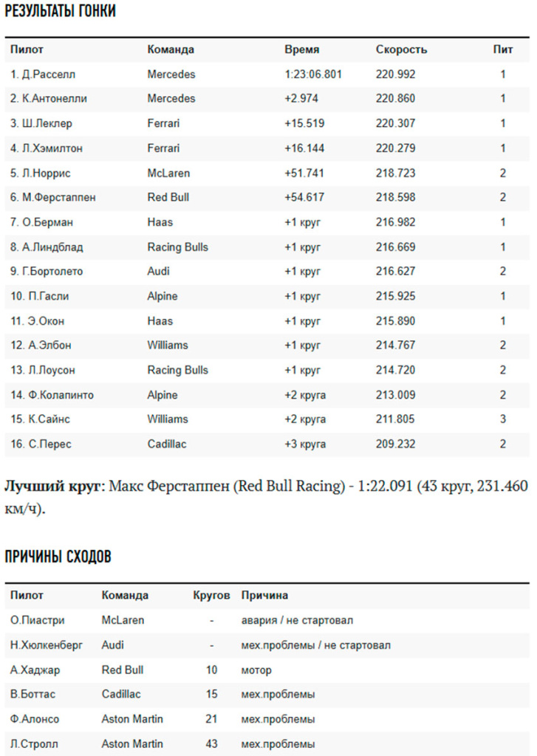This screenshot has height=756, width=537.
Task: Click the "Лучший круг" bold text
Action: pos(52,486)
